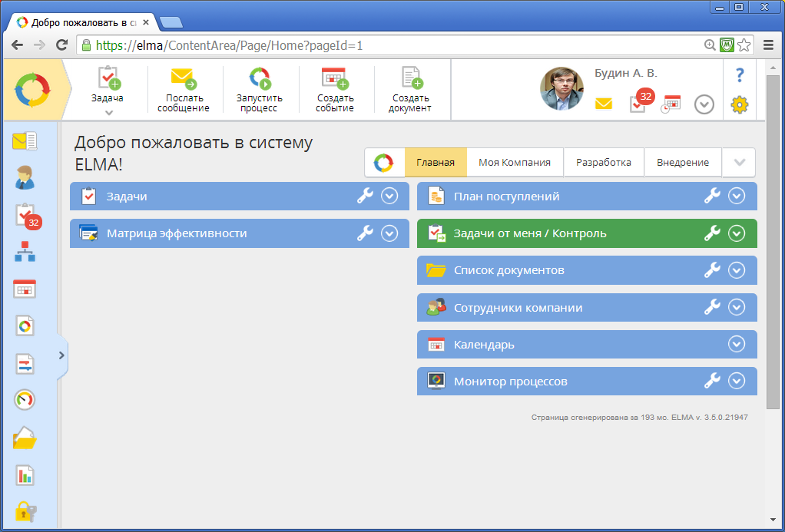Switch to Моя Компания tab
Viewport: 785px width, 532px height.
click(515, 162)
